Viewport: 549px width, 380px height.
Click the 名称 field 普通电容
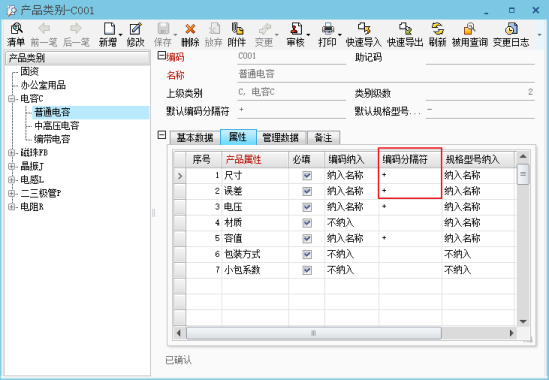386,74
